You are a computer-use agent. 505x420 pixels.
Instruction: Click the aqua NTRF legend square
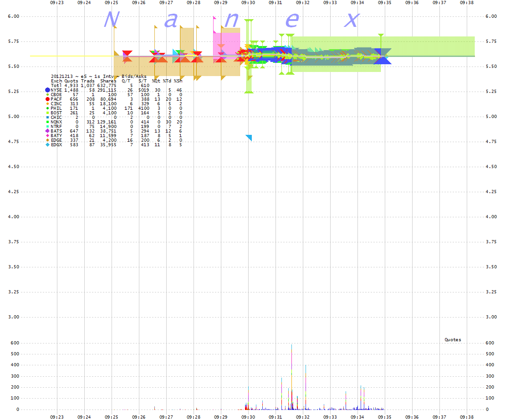click(x=48, y=127)
